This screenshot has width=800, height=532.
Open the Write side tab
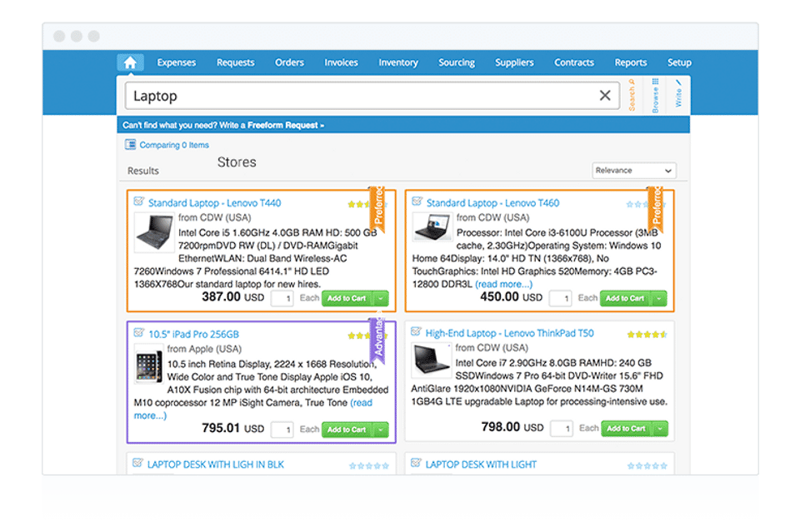coord(678,93)
